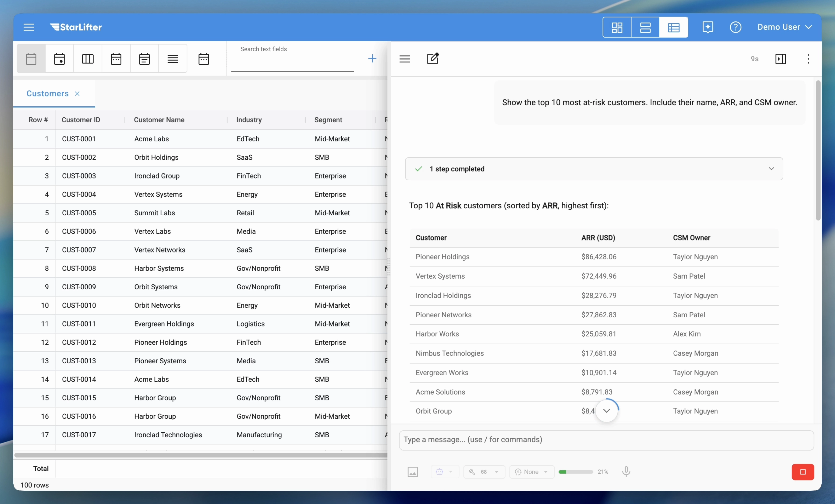Screen dimensions: 835x504
Task: Select the Customers tab
Action: point(47,94)
